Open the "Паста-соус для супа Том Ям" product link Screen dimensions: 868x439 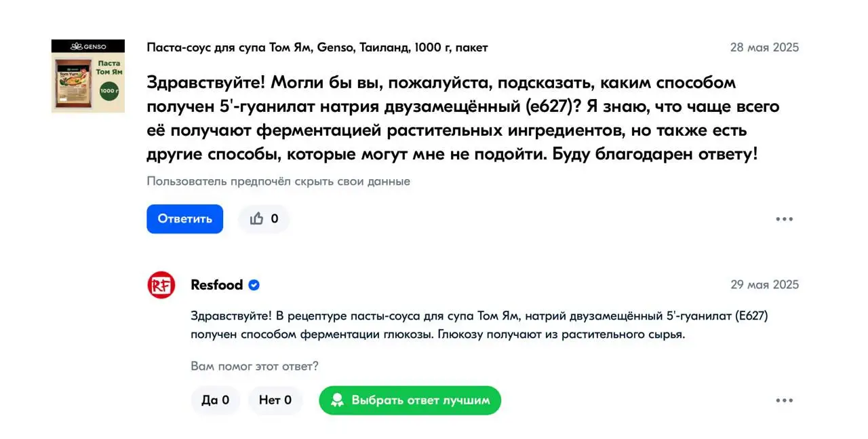pos(317,47)
